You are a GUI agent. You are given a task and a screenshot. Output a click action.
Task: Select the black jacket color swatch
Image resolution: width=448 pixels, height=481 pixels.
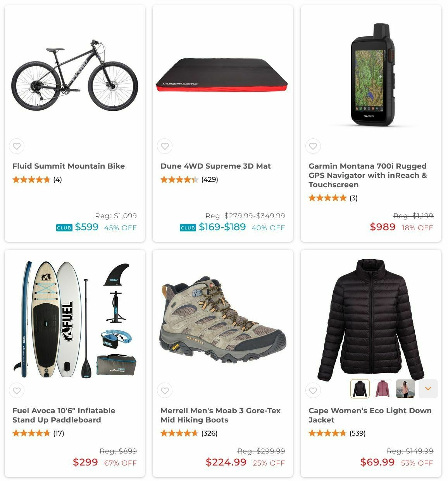click(360, 389)
